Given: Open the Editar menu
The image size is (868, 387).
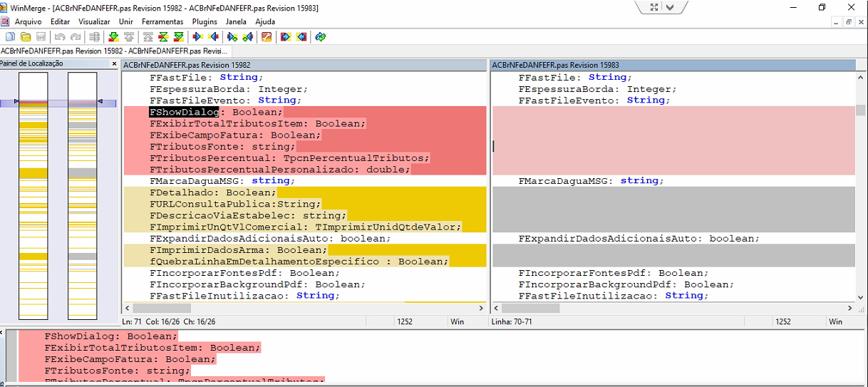Looking at the screenshot, I should 61,22.
